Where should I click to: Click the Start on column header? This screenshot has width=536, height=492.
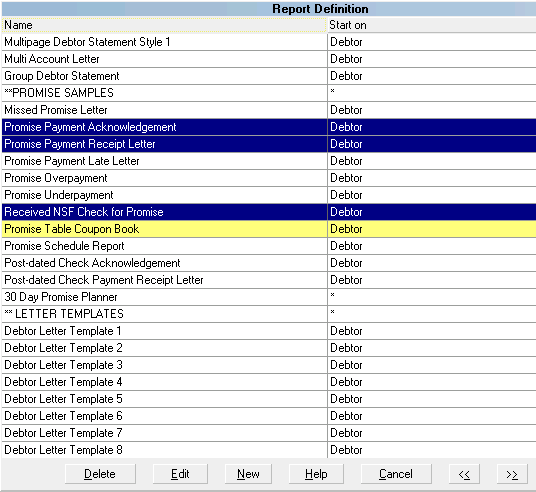tap(432, 25)
